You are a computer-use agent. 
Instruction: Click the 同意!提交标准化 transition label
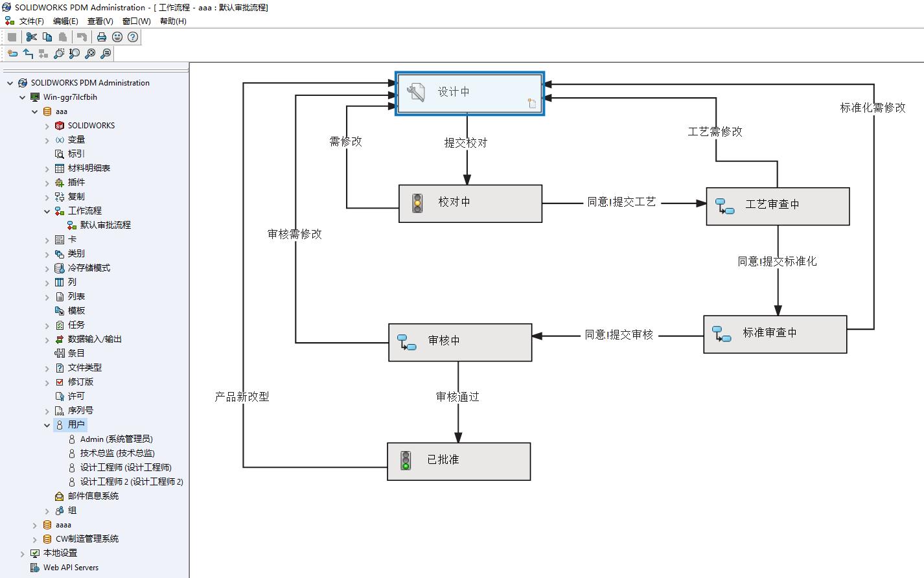(778, 261)
